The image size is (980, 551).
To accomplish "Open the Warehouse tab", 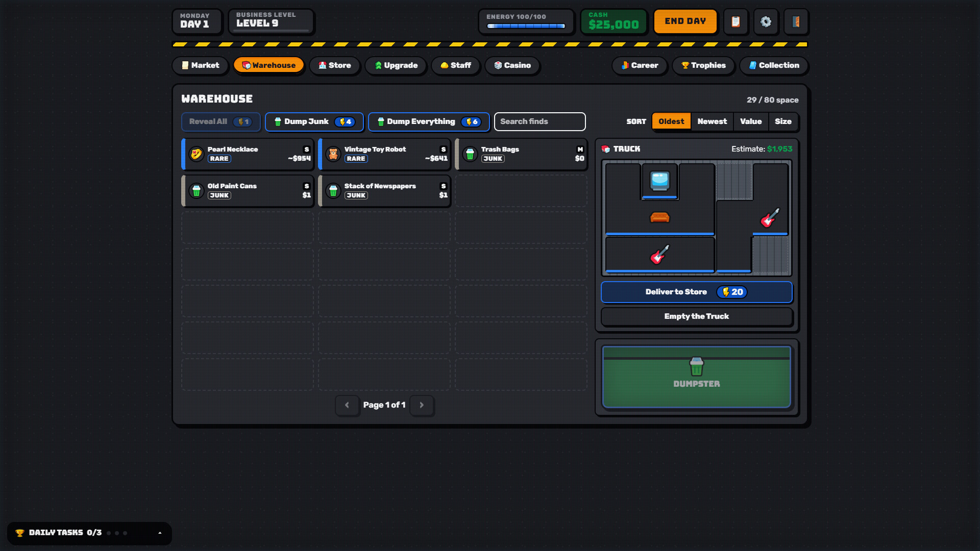I will coord(268,65).
